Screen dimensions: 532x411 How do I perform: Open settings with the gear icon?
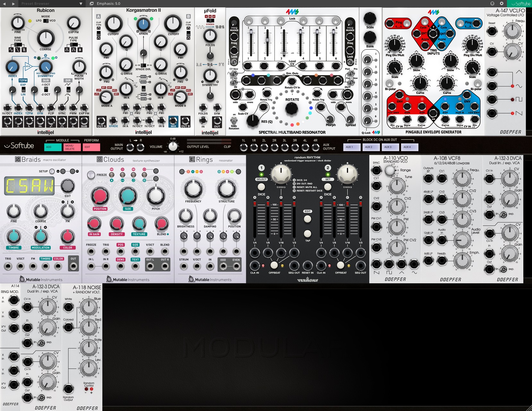(502, 4)
